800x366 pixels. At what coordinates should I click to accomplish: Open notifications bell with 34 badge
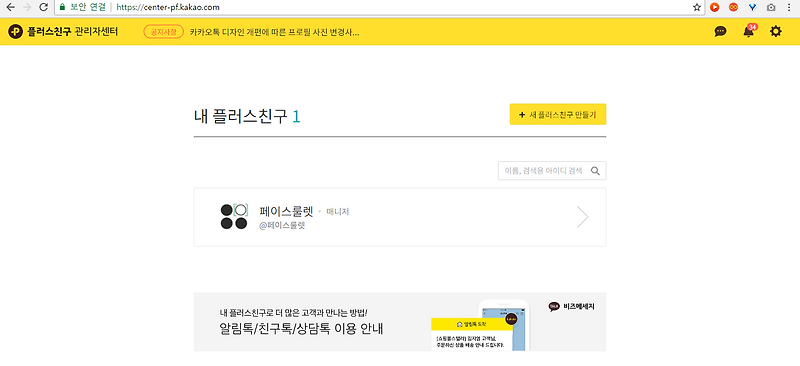click(x=748, y=31)
